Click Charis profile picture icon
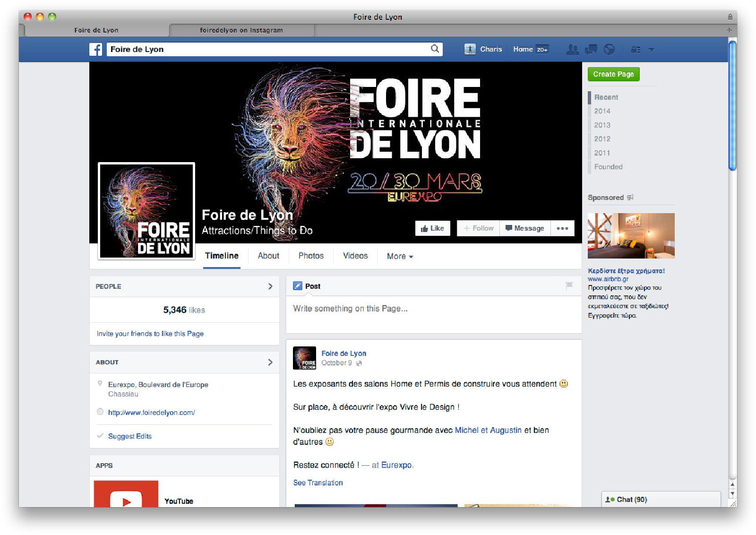 [x=470, y=49]
